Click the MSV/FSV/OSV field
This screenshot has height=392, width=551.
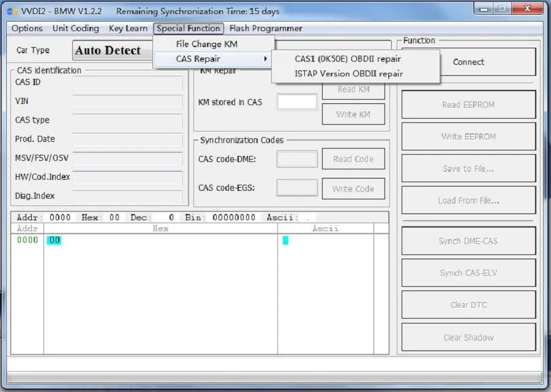(127, 158)
